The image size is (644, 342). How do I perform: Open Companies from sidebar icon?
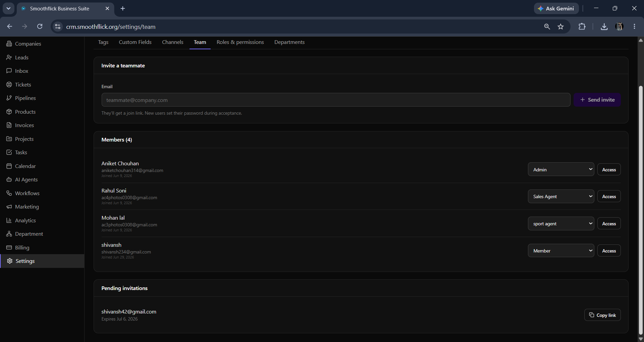(x=9, y=44)
